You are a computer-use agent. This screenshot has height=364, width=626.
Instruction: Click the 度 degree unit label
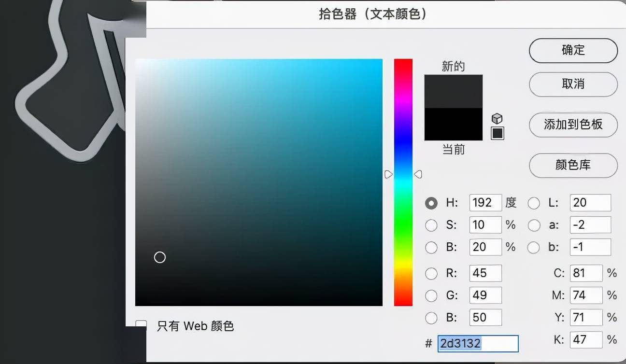pyautogui.click(x=511, y=203)
